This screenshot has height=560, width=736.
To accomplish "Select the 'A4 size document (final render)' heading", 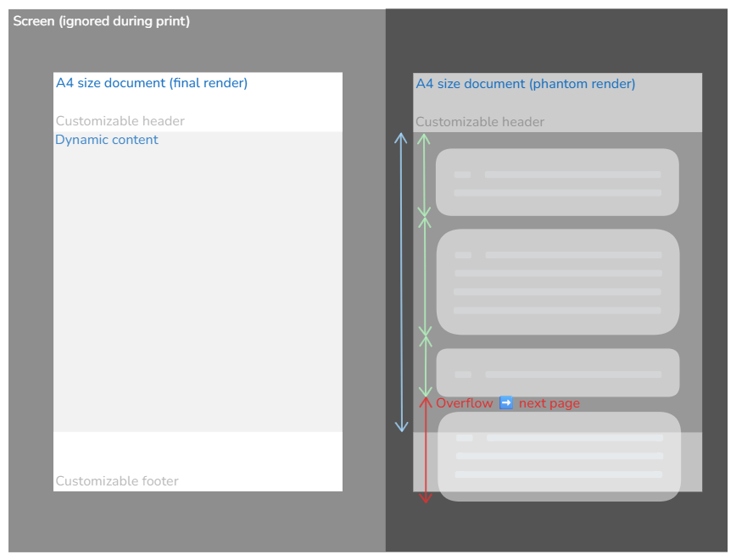I will point(152,82).
